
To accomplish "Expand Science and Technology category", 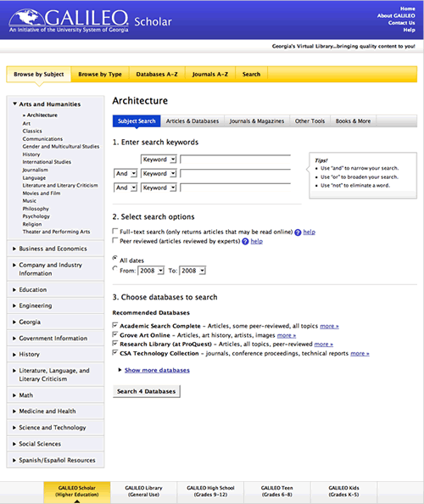I will [x=14, y=428].
